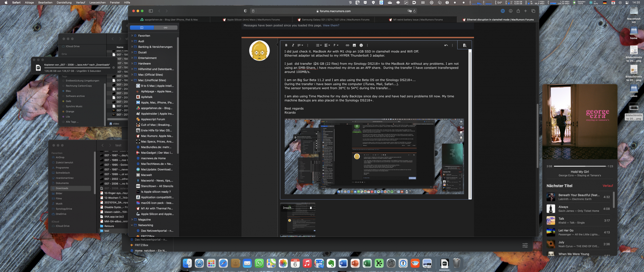The width and height of the screenshot is (644, 272).
Task: Open the text alignment dropdown in the editor
Action: coord(327,45)
